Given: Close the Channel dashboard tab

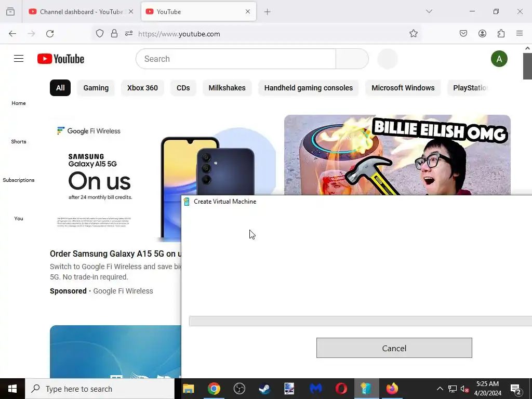Looking at the screenshot, I should [131, 11].
